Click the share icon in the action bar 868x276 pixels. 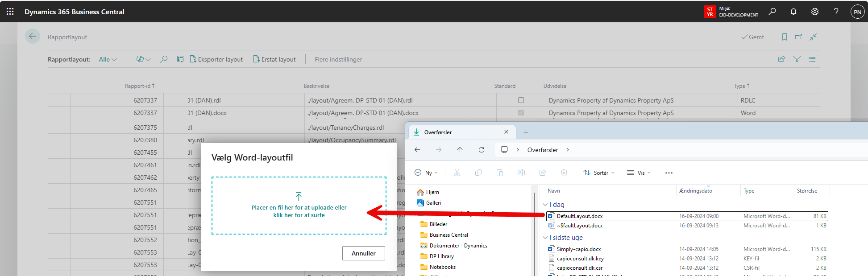(781, 59)
